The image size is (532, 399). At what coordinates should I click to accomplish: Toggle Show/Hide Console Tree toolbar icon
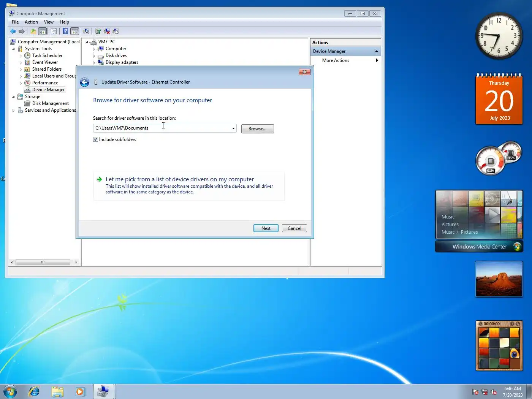coord(43,32)
